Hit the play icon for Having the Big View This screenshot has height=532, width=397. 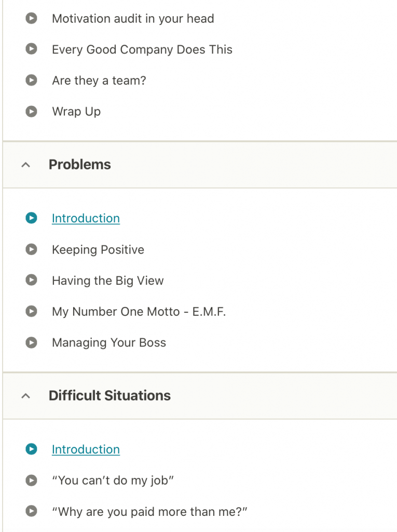[32, 281]
